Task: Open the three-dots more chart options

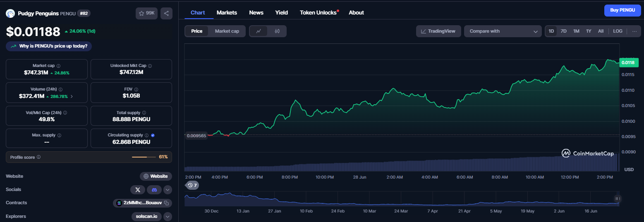Action: (634, 31)
